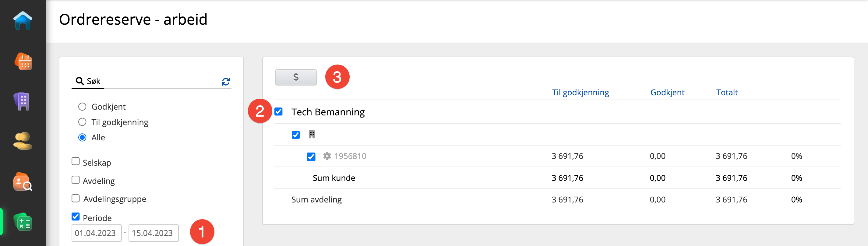The image size is (868, 246).
Task: Click the grey building icon in customer row
Action: [312, 135]
